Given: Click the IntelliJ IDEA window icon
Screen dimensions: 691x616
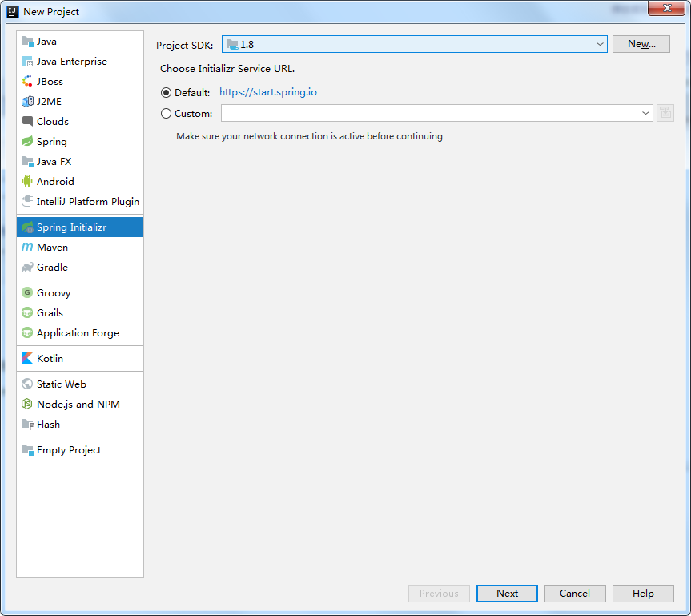Looking at the screenshot, I should coord(13,11).
